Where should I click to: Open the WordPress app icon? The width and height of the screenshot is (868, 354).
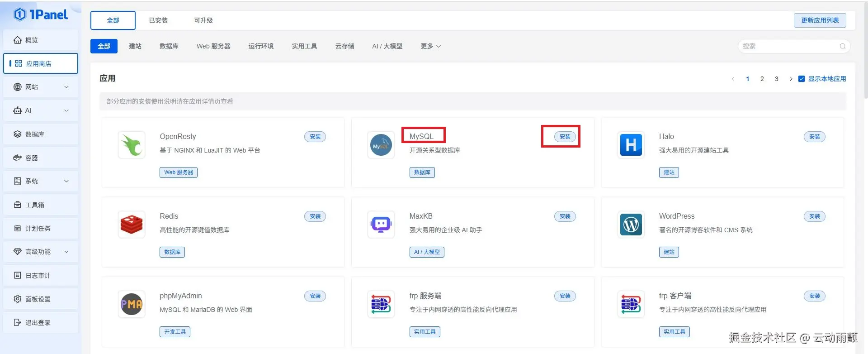pyautogui.click(x=631, y=225)
